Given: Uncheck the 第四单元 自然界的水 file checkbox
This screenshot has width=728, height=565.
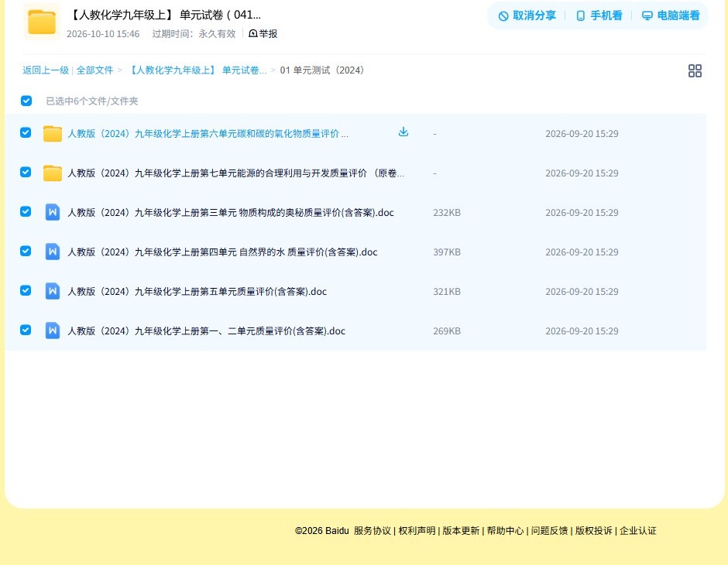Looking at the screenshot, I should pos(26,251).
